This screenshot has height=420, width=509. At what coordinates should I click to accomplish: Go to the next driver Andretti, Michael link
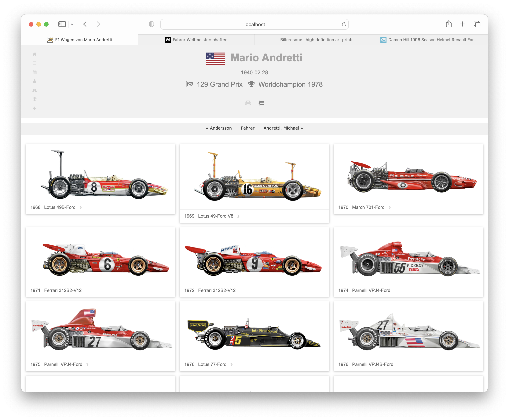tap(283, 128)
